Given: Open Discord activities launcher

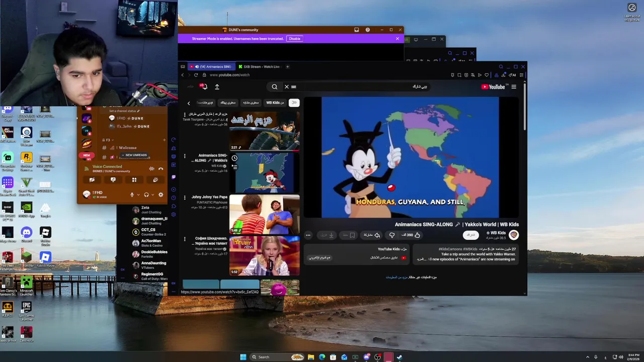Looking at the screenshot, I should (134, 179).
